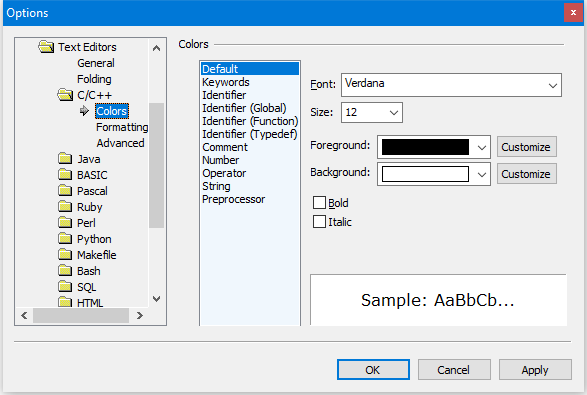Image resolution: width=587 pixels, height=395 pixels.
Task: Open the Size dropdown showing 12
Action: pos(372,112)
